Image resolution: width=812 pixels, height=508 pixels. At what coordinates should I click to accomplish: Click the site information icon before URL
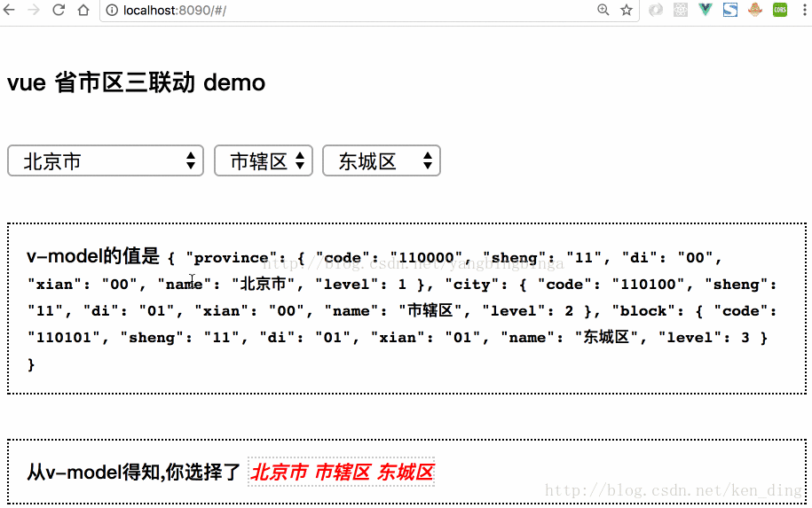pos(112,11)
